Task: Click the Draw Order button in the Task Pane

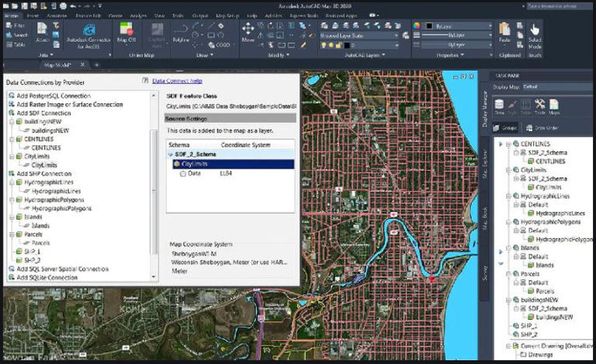Action: coord(542,127)
